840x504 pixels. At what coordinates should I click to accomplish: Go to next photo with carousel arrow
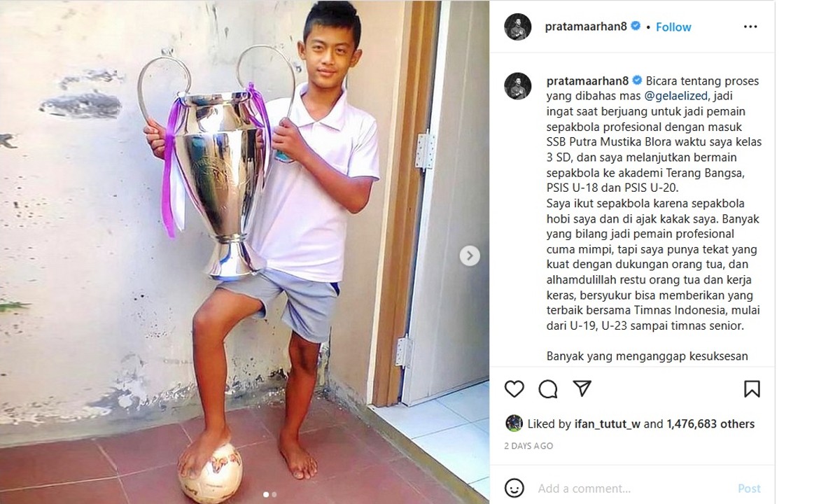470,255
